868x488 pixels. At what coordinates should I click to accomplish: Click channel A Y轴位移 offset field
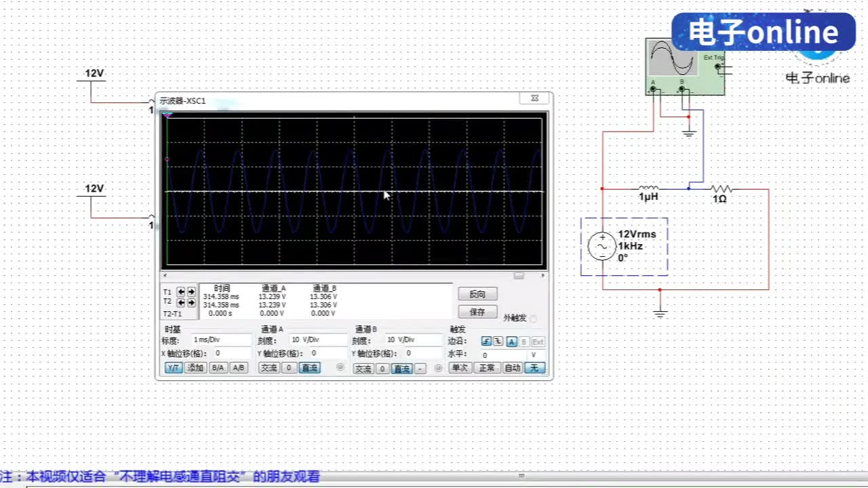pyautogui.click(x=328, y=353)
